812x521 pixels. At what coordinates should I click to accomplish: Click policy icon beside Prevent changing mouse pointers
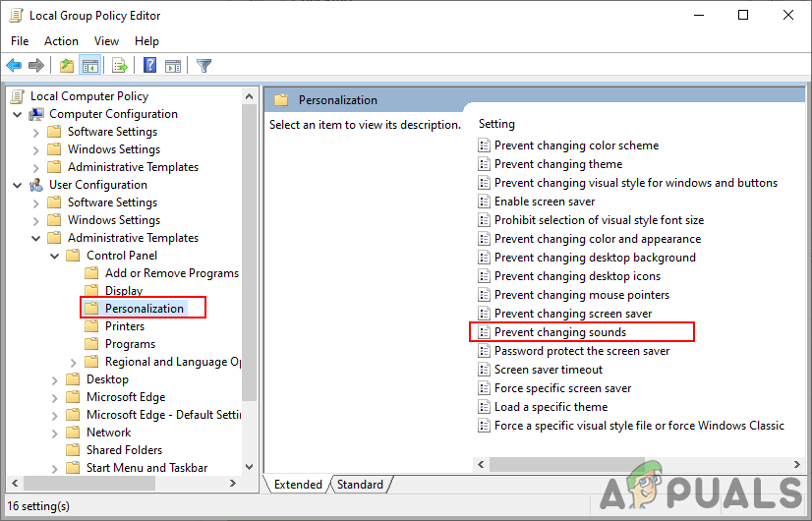484,295
